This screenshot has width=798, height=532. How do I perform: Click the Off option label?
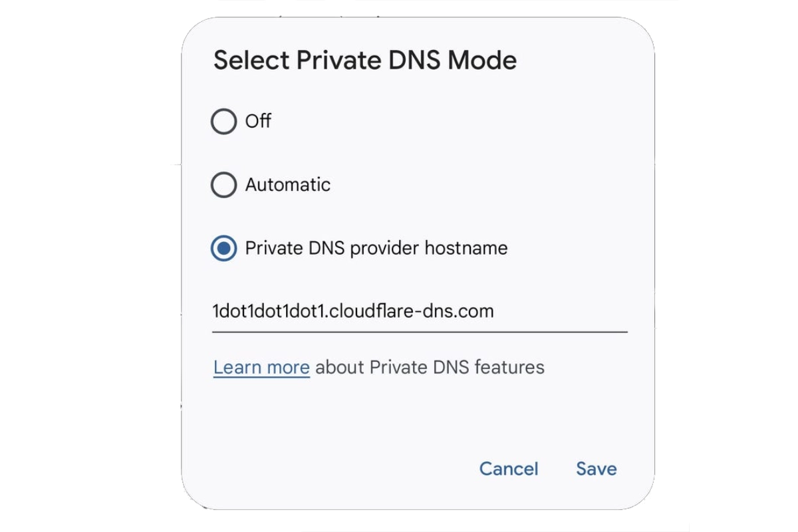coord(258,121)
